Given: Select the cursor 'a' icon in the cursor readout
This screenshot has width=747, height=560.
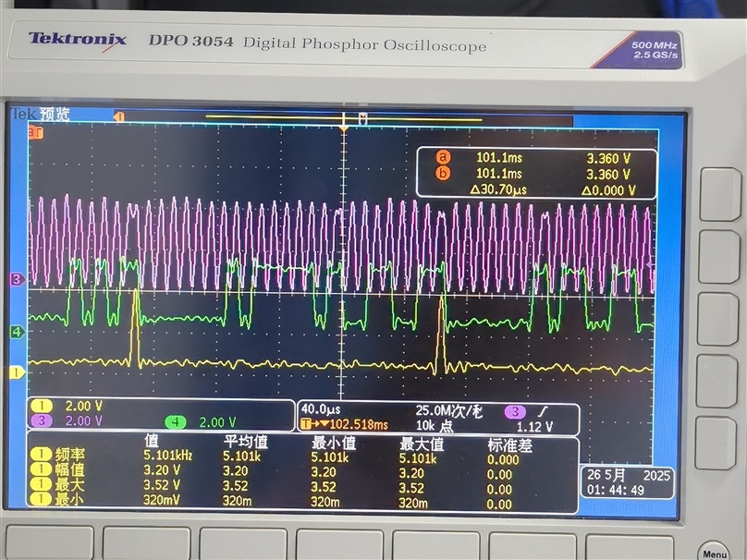Looking at the screenshot, I should [443, 157].
